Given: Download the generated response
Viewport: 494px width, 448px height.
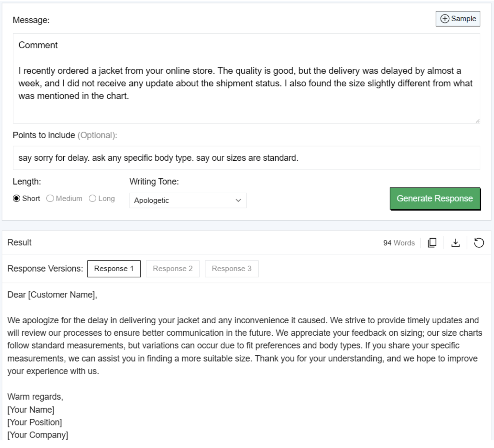Looking at the screenshot, I should [x=455, y=243].
